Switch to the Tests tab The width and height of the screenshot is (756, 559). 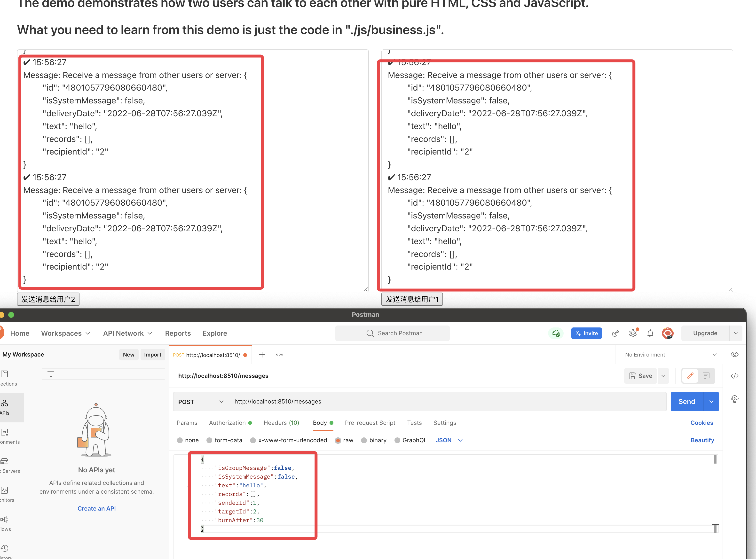[x=414, y=423]
